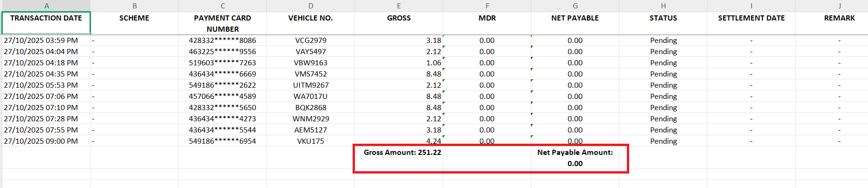The image size is (868, 188).
Task: Select card number ending in 8086
Action: click(x=222, y=41)
